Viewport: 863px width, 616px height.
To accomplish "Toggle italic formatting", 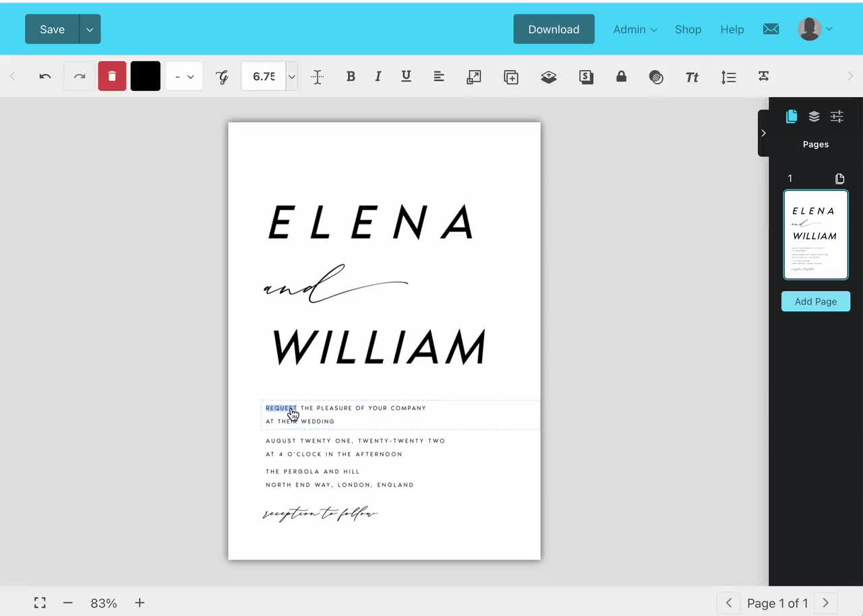I will pyautogui.click(x=378, y=76).
